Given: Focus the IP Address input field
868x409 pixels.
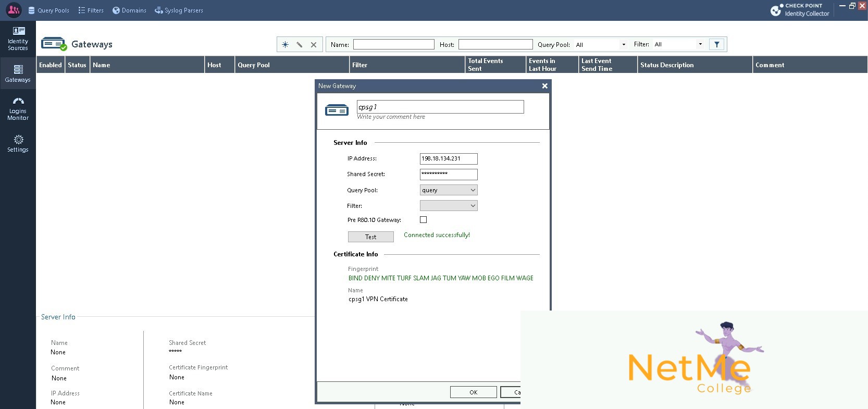Looking at the screenshot, I should click(x=449, y=159).
